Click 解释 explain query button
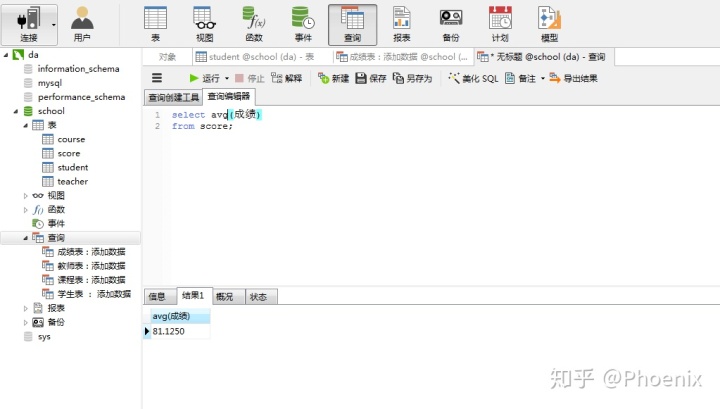The width and height of the screenshot is (720, 409). (287, 78)
